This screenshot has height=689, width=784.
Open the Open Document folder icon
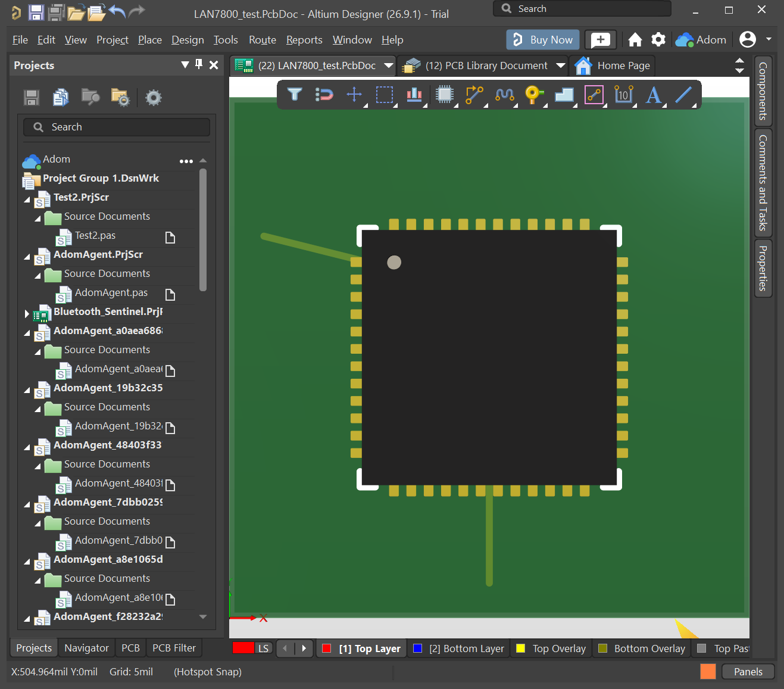pos(76,13)
